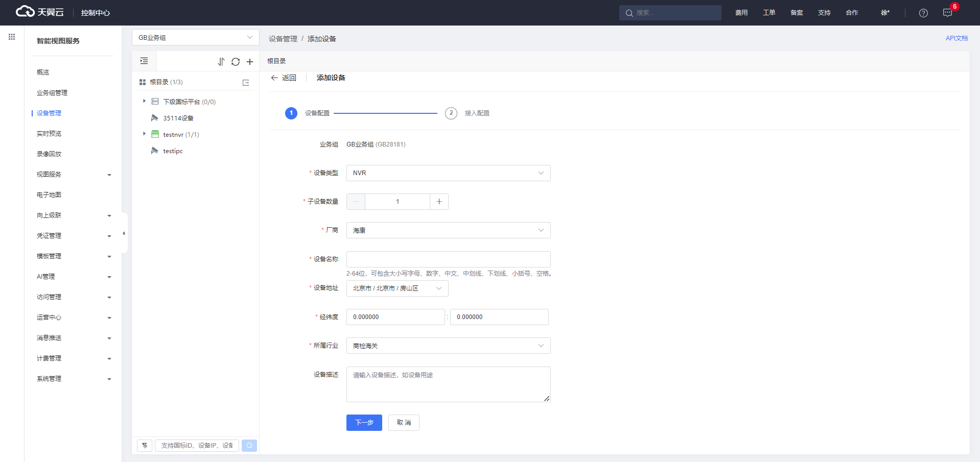Open the GB业务组 selector dropdown
Image resolution: width=980 pixels, height=462 pixels.
click(x=195, y=37)
